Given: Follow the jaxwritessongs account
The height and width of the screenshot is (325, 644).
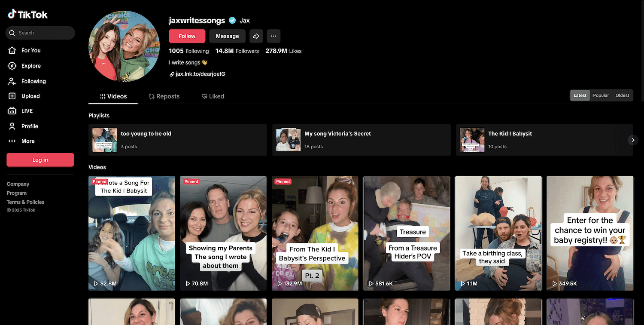Looking at the screenshot, I should coord(187,36).
